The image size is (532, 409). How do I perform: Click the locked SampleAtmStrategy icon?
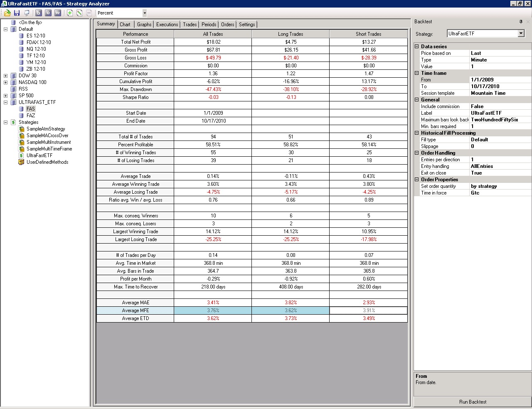[x=22, y=129]
